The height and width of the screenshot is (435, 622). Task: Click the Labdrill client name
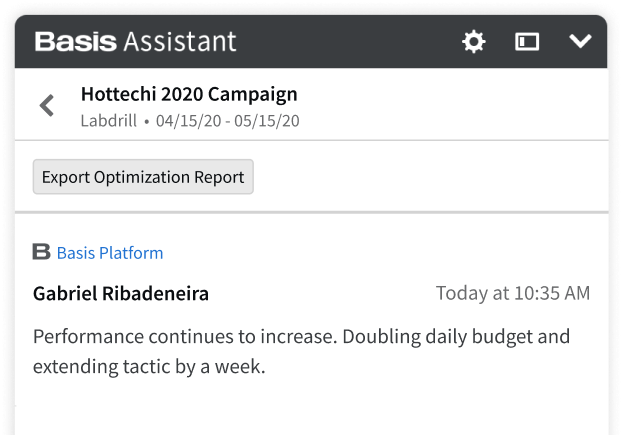coord(109,121)
